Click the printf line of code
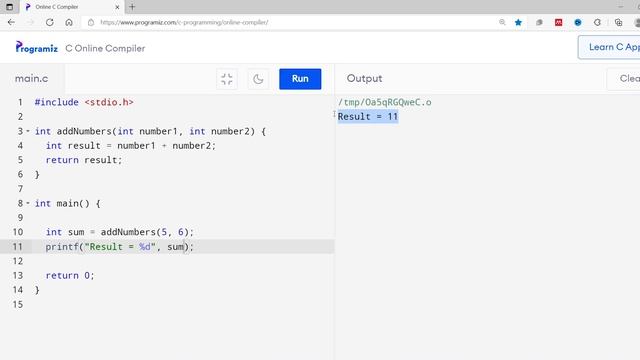This screenshot has height=360, width=640. [x=120, y=247]
